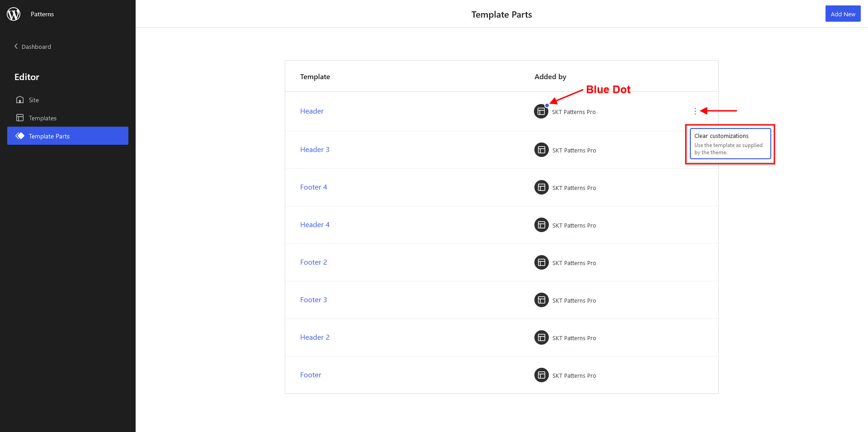868x432 pixels.
Task: Select Clear customizations menu option
Action: (x=730, y=143)
